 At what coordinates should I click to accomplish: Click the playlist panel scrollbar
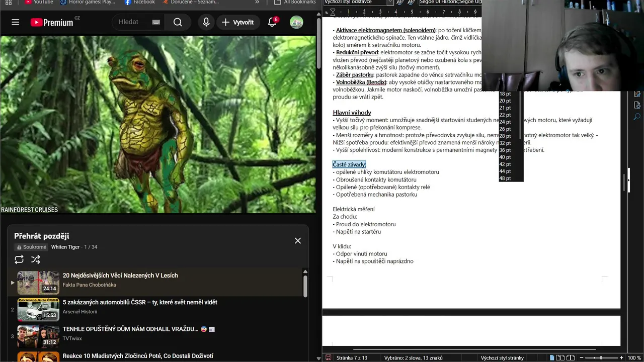click(x=305, y=286)
